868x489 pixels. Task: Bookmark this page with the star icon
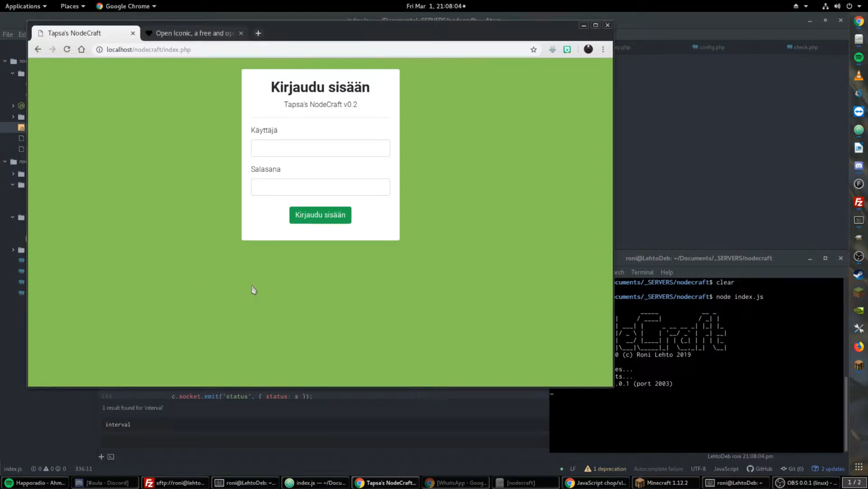pos(533,50)
